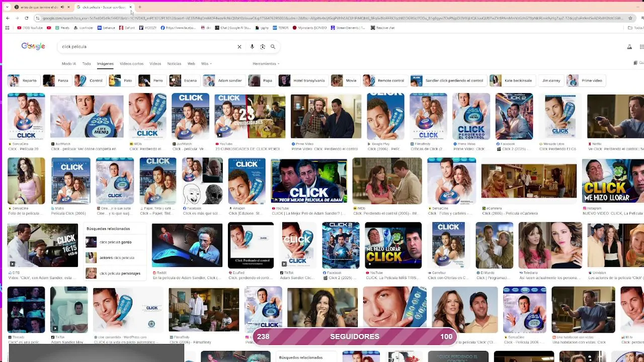This screenshot has width=644, height=362.
Task: Switch to the Modo IA tab
Action: tap(69, 64)
